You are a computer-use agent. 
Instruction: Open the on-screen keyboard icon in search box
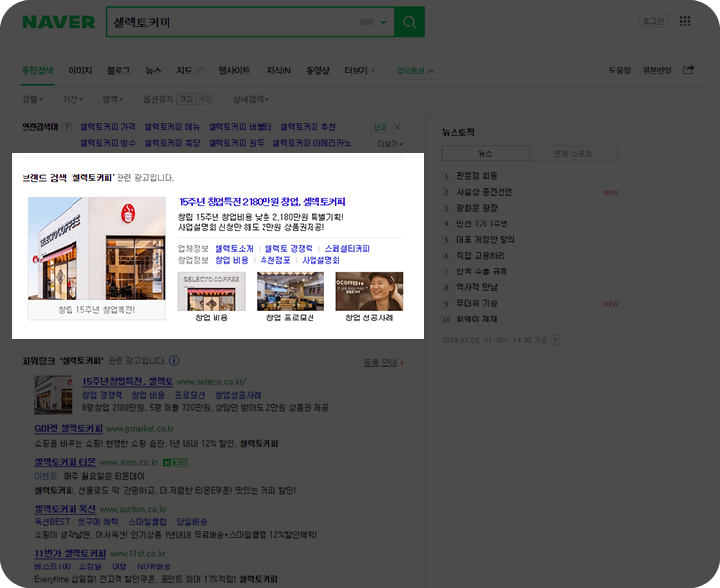point(366,22)
